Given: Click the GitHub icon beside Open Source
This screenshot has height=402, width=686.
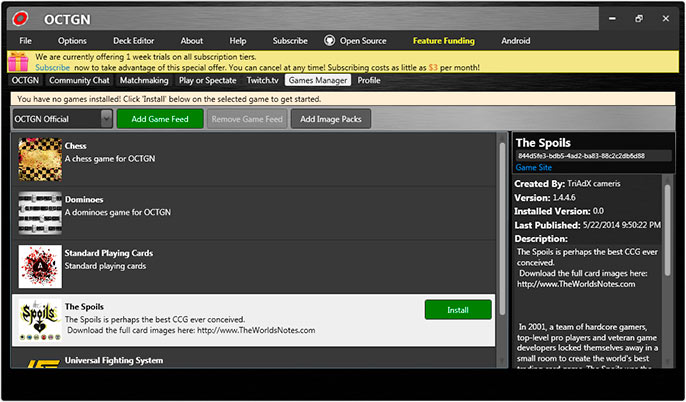Looking at the screenshot, I should tap(329, 41).
